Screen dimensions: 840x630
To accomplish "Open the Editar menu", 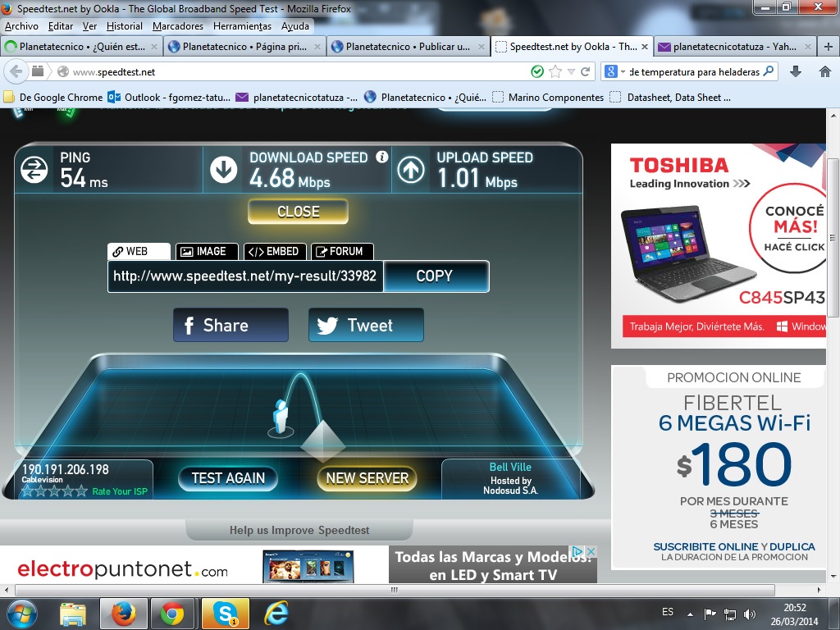I will point(61,26).
